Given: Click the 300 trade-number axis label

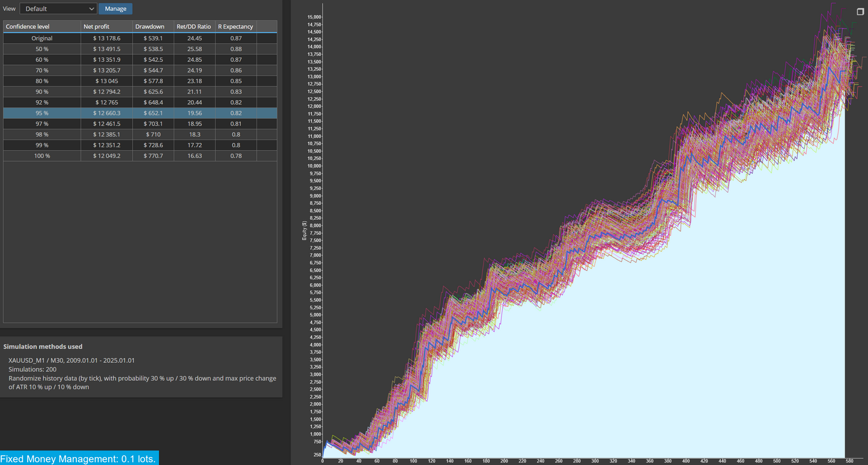Looking at the screenshot, I should click(x=594, y=461).
